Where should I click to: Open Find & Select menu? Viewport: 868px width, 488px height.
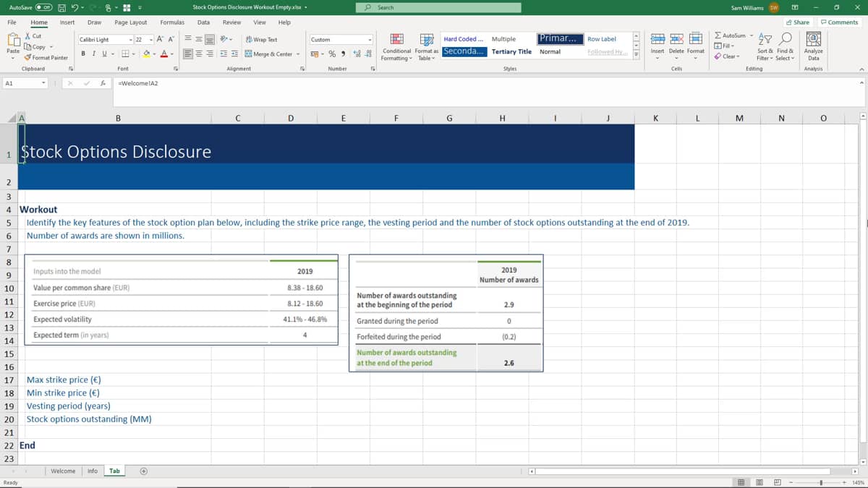pos(785,47)
